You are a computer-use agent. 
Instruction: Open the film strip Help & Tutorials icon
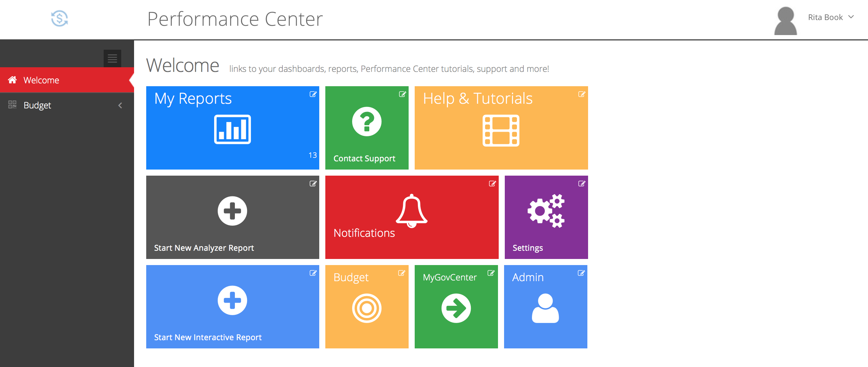(501, 131)
